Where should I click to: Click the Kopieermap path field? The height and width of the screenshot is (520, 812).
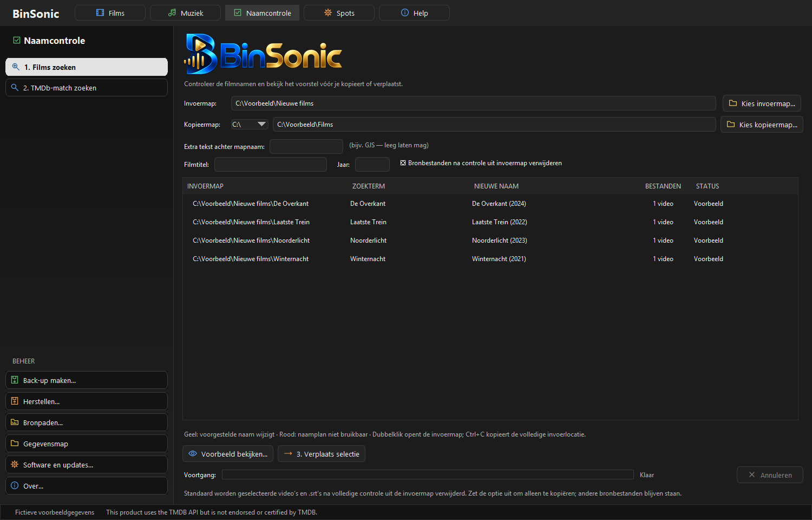click(x=494, y=125)
